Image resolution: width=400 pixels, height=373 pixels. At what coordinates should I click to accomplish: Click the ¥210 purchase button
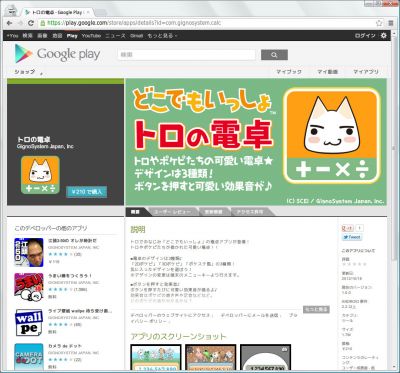point(87,192)
